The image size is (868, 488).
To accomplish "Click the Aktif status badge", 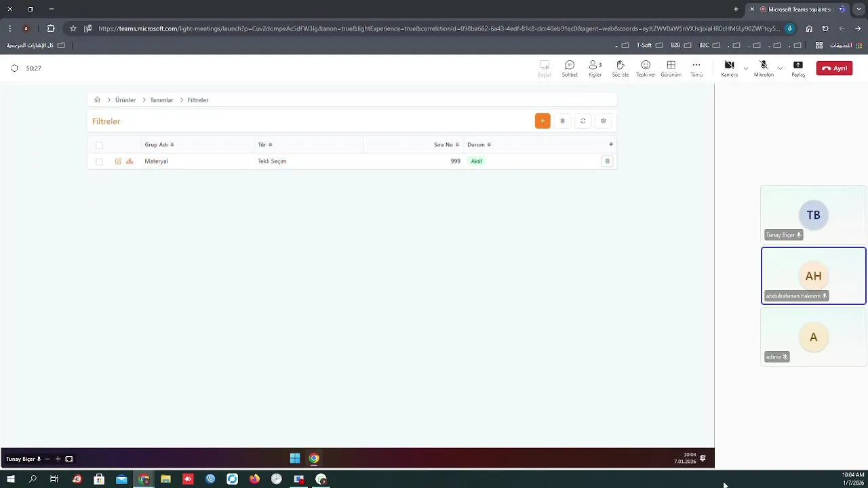I will point(477,161).
